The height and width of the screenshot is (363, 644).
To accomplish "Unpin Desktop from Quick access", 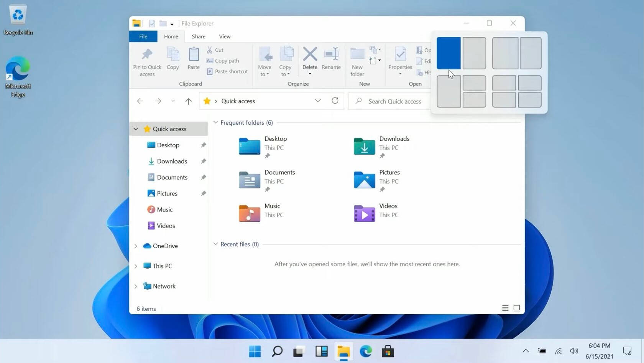I will [203, 145].
